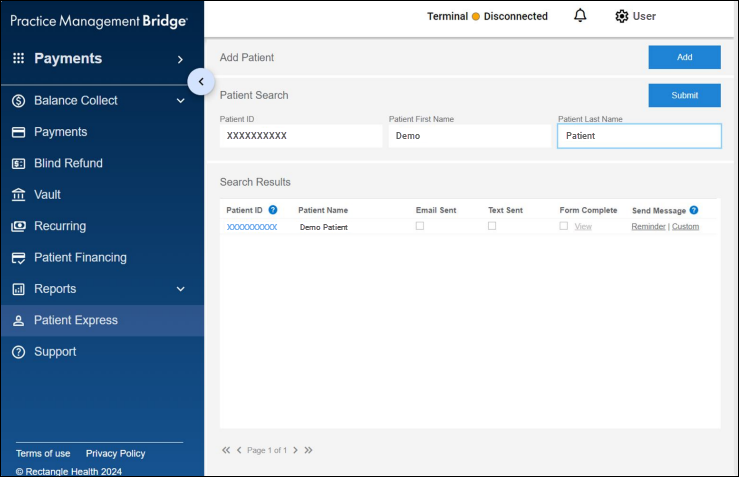The height and width of the screenshot is (477, 739).
Task: Open Privacy Policy link
Action: pos(115,453)
